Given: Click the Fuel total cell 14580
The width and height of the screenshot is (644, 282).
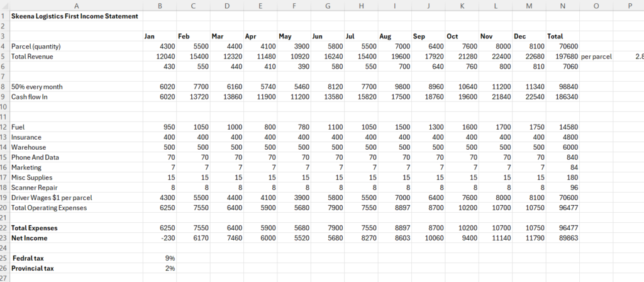Looking at the screenshot, I should (x=562, y=127).
